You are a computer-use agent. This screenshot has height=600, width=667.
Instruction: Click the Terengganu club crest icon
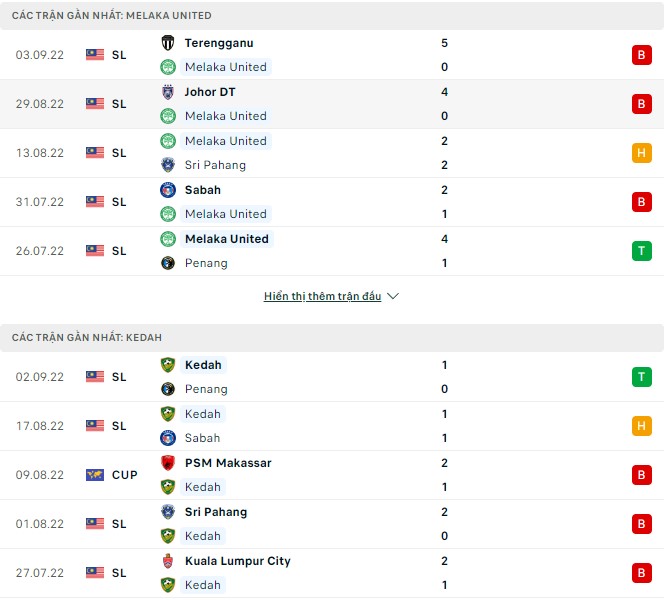(168, 43)
